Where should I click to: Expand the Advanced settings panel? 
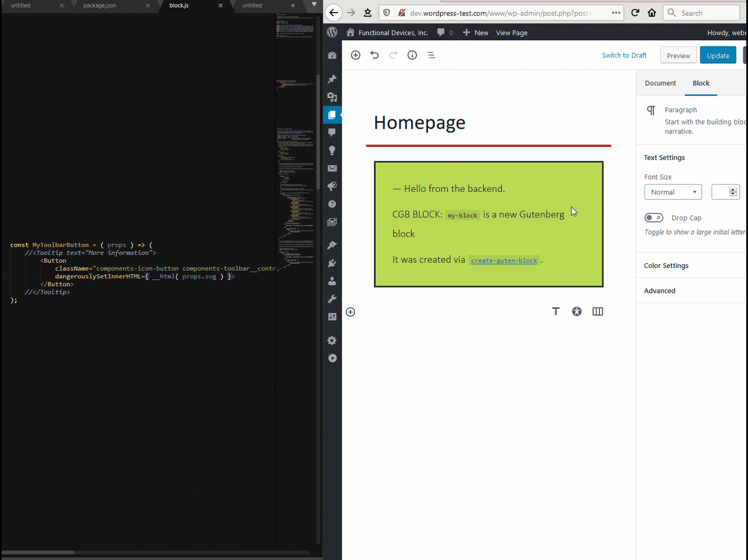click(659, 290)
